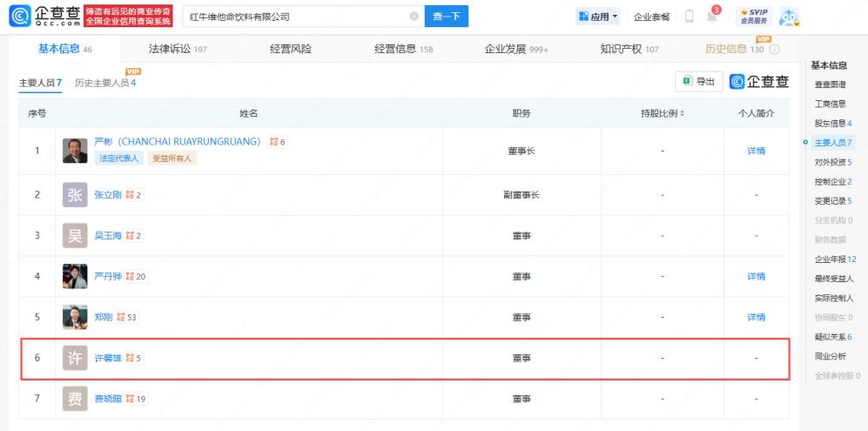The image size is (868, 431).
Task: Jump to 同业分析 in sidebar
Action: point(830,356)
